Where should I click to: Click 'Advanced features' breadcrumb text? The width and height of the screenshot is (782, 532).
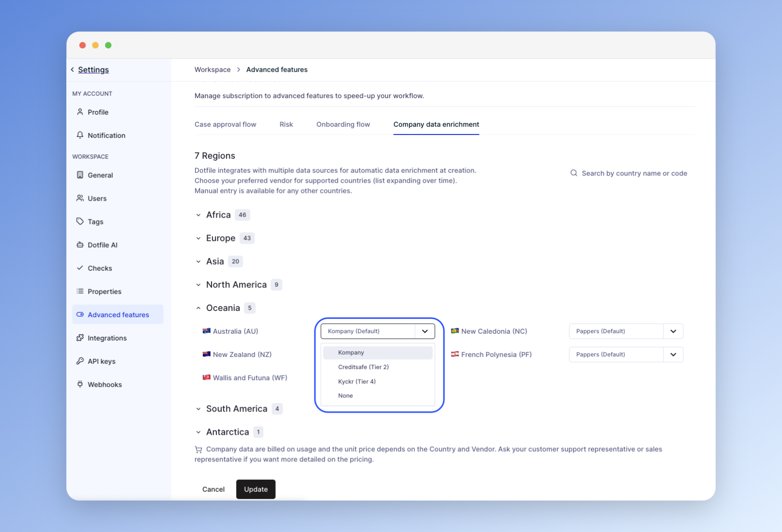tap(277, 70)
